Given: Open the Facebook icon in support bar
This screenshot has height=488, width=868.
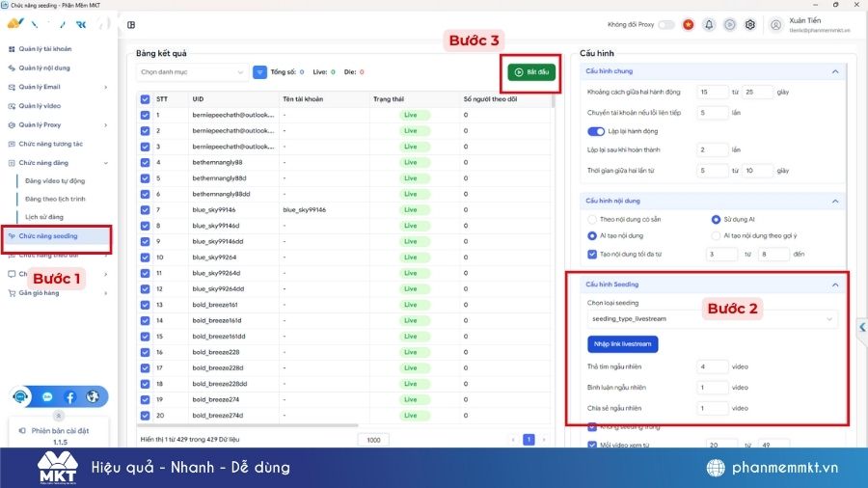Looking at the screenshot, I should click(70, 396).
